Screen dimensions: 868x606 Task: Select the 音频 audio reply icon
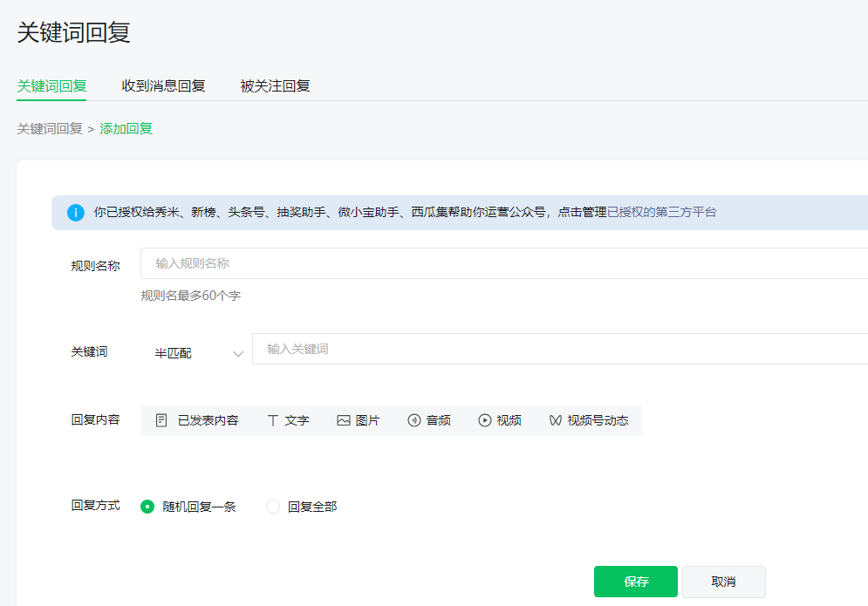[x=428, y=419]
